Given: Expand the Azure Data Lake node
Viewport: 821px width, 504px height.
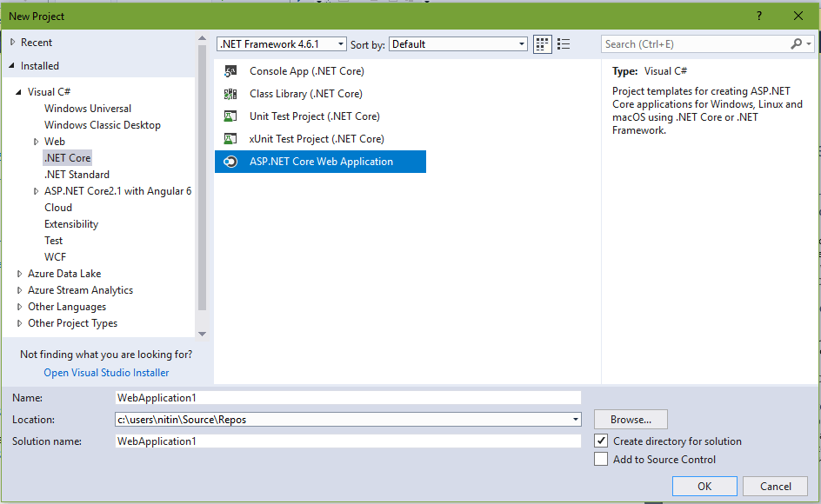Looking at the screenshot, I should [x=20, y=274].
